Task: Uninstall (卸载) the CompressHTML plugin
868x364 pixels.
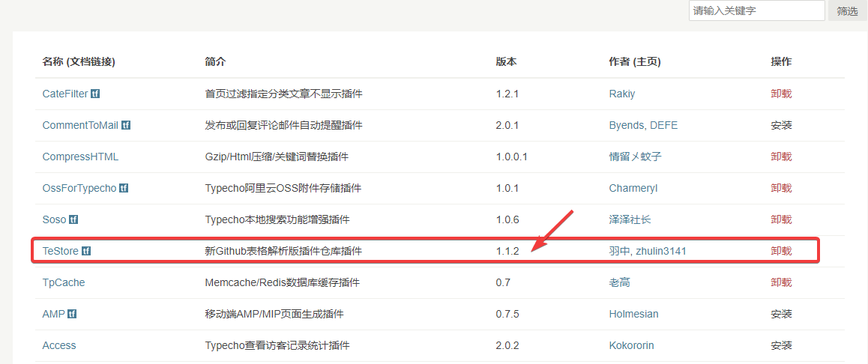Action: [x=781, y=157]
